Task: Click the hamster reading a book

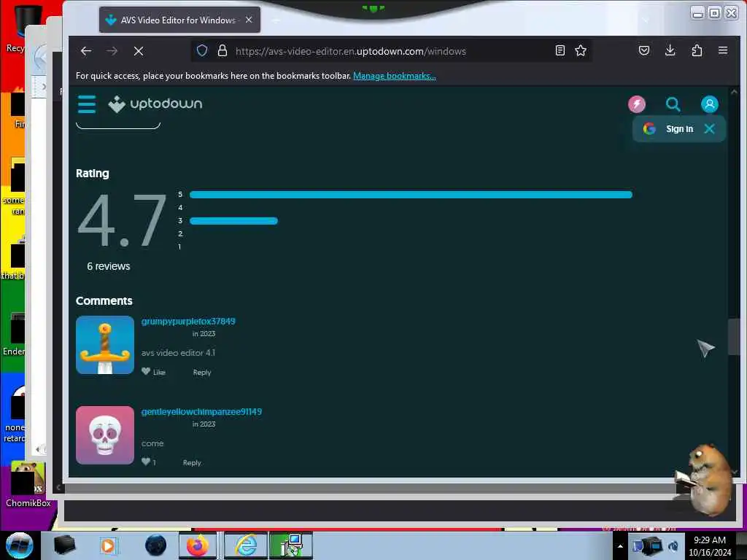Action: click(705, 480)
